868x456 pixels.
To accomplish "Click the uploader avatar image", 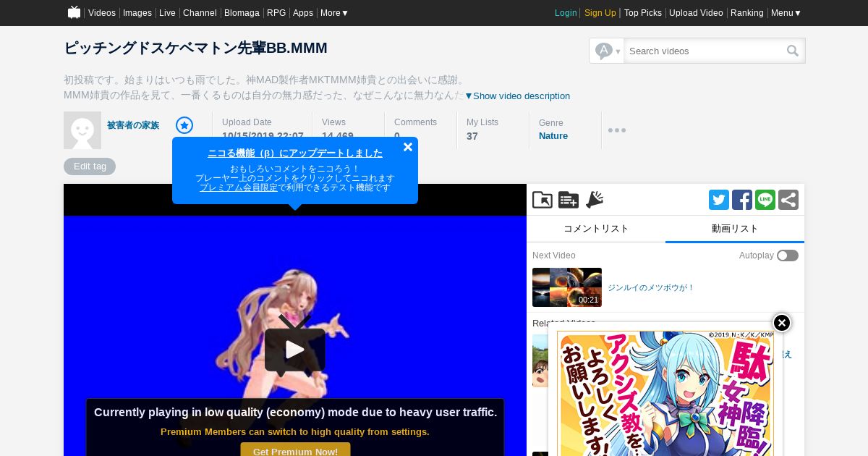I will 82,130.
